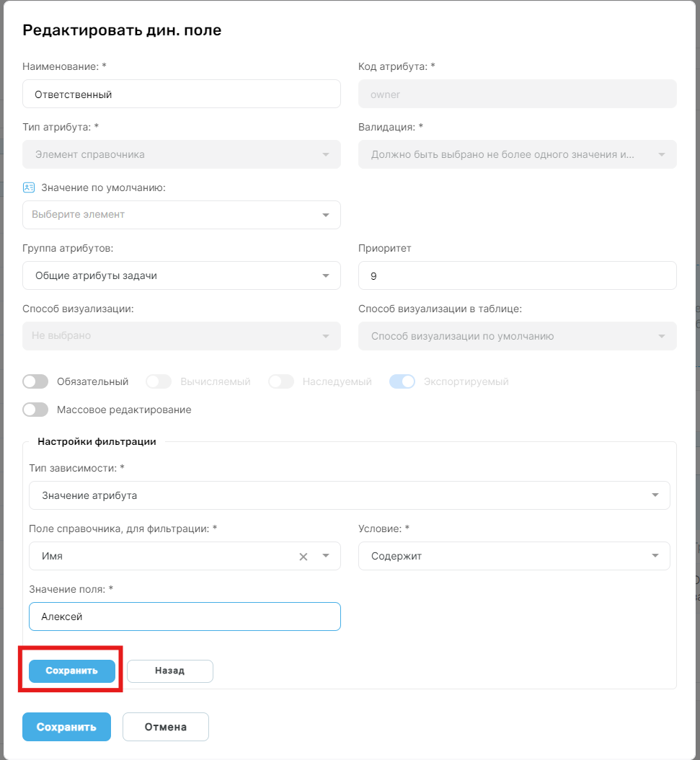This screenshot has width=700, height=760.
Task: Toggle the Экспортируемый switch
Action: pos(402,381)
